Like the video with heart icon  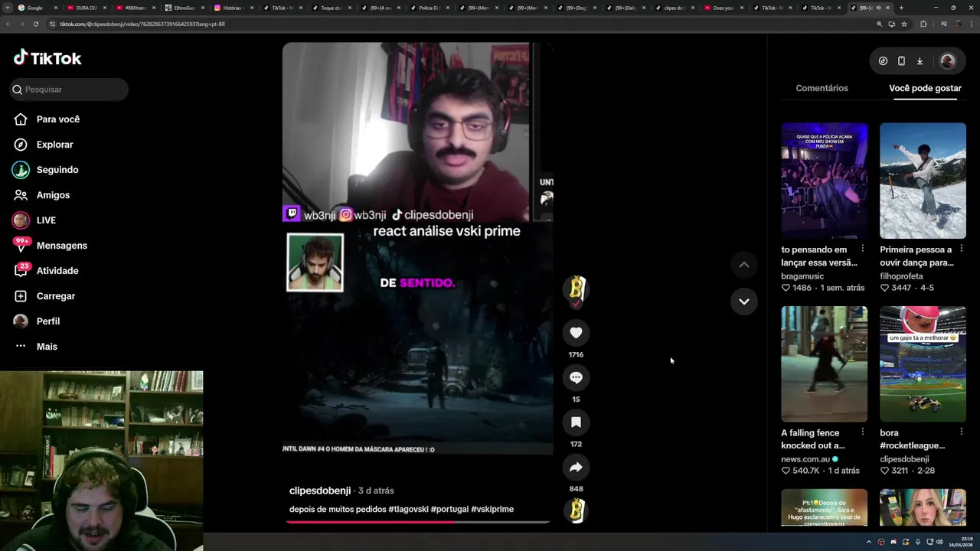[x=576, y=333]
